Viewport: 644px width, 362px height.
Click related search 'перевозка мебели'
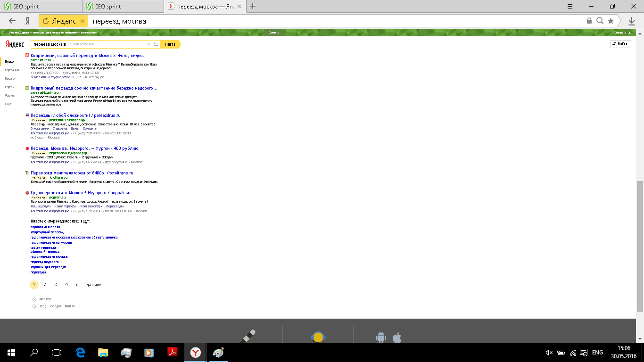point(45,227)
